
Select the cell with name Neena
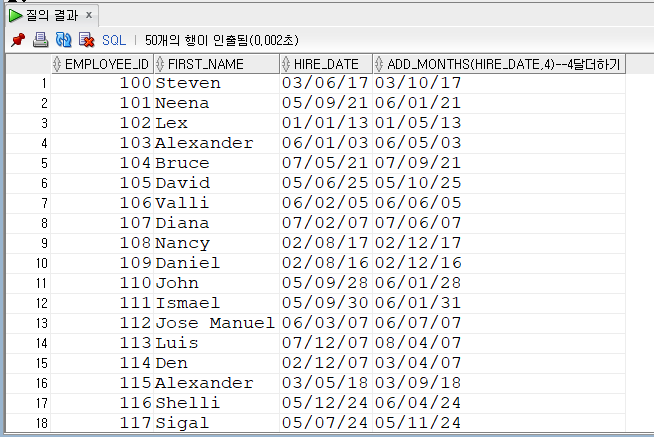coord(216,103)
